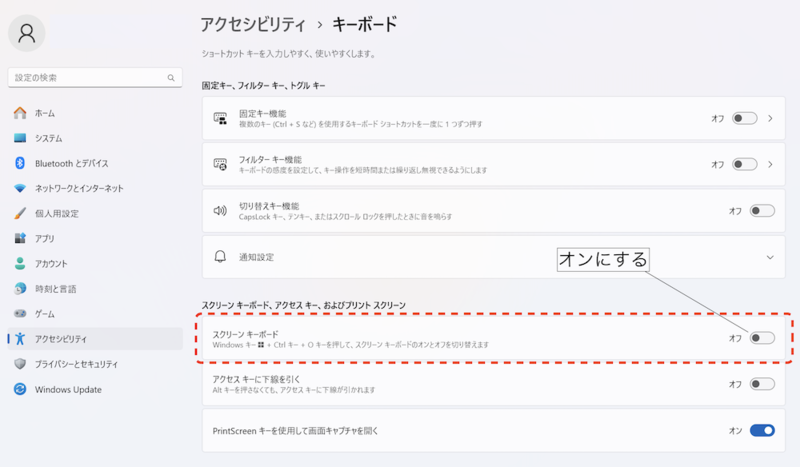
Task: Expand the 通知設定 section chevron
Action: (770, 257)
